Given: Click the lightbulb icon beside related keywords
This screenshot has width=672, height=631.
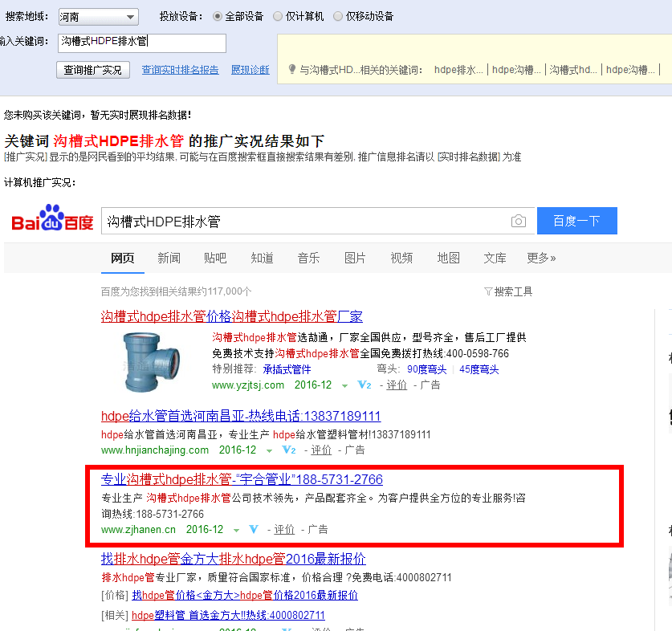Looking at the screenshot, I should [292, 70].
